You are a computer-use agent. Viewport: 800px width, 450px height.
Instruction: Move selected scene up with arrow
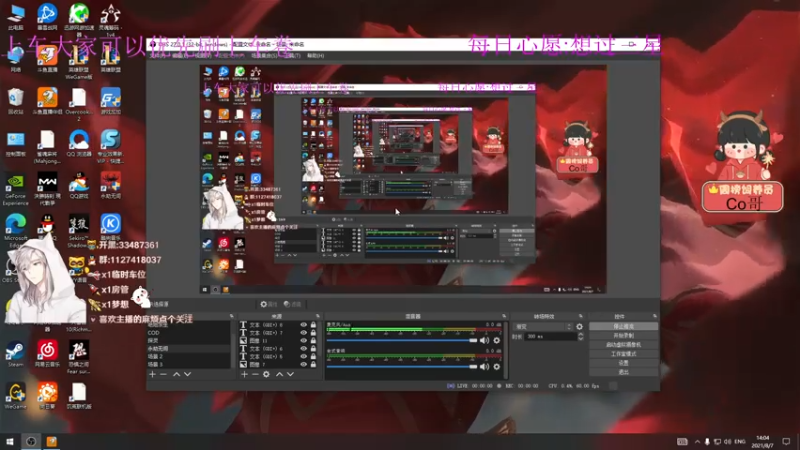(177, 374)
